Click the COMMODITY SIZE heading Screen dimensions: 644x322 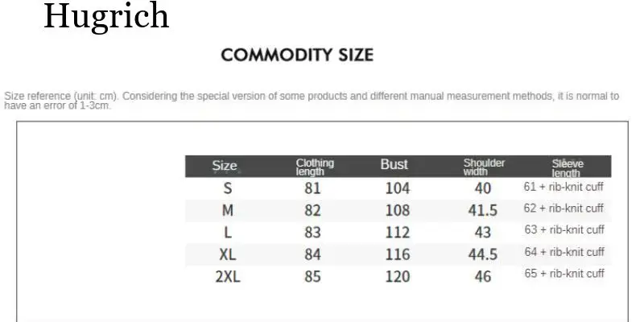click(297, 55)
